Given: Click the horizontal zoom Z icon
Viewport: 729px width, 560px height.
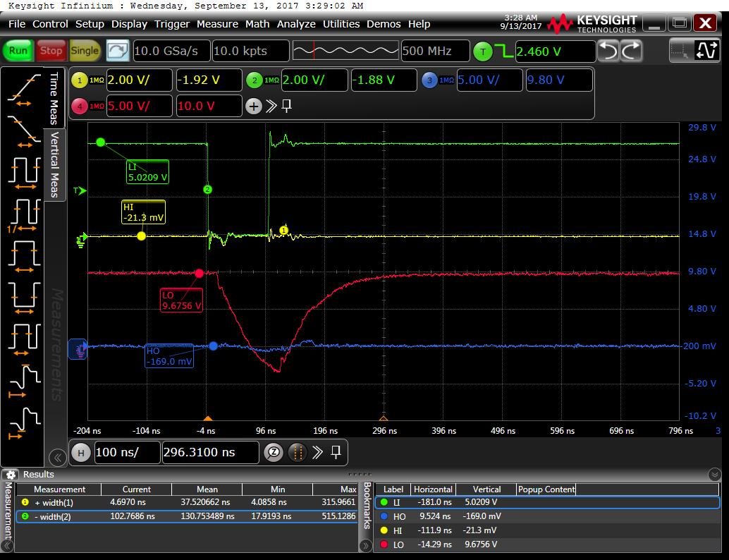Looking at the screenshot, I should (x=274, y=452).
